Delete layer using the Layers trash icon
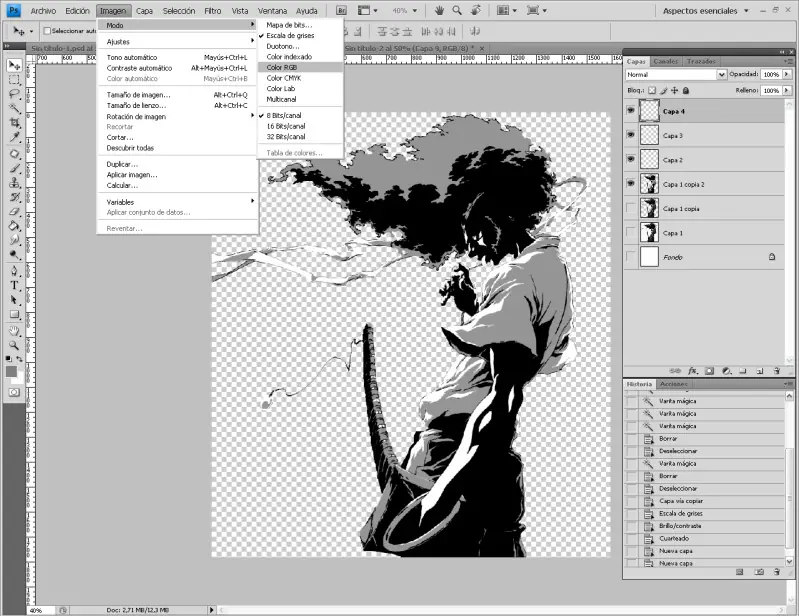Screen dimensions: 799x616 tap(777, 371)
